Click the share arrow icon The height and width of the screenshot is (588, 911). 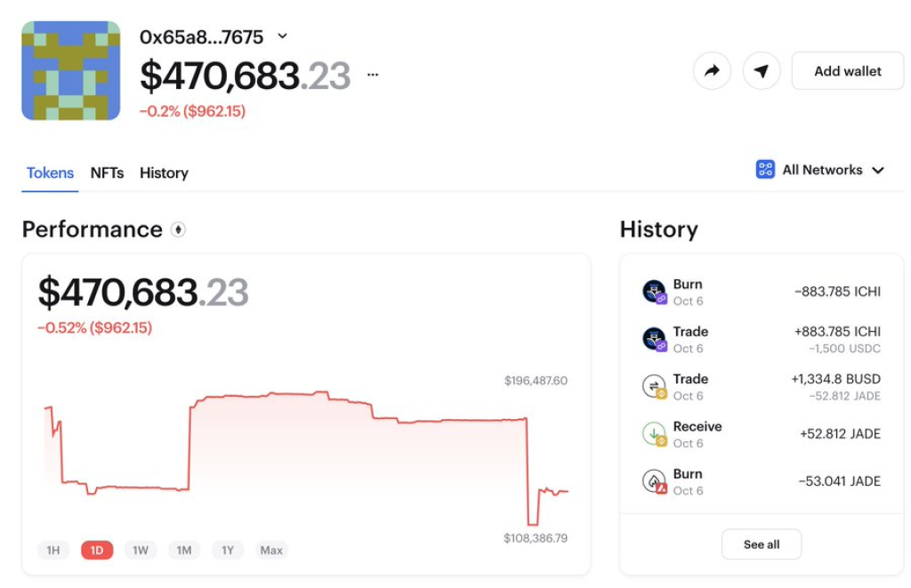point(712,71)
